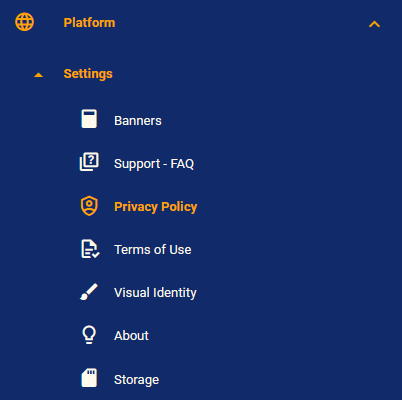Select the Settings label

pyautogui.click(x=88, y=74)
